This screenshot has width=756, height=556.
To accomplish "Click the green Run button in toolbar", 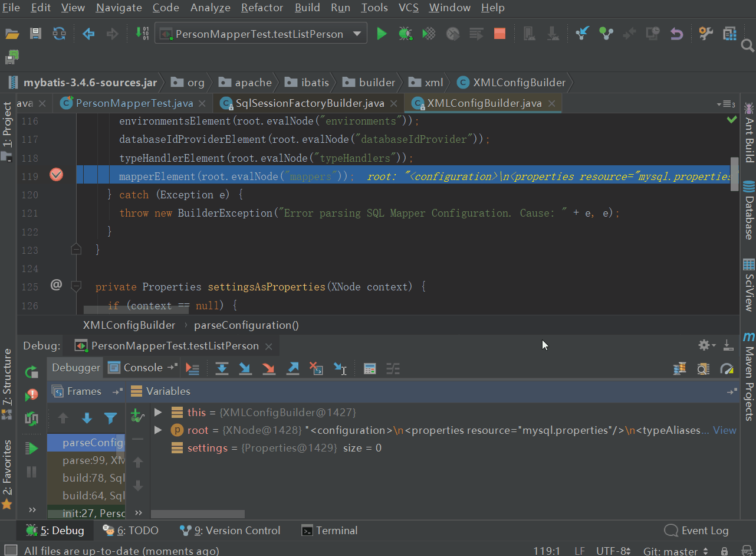I will tap(382, 34).
